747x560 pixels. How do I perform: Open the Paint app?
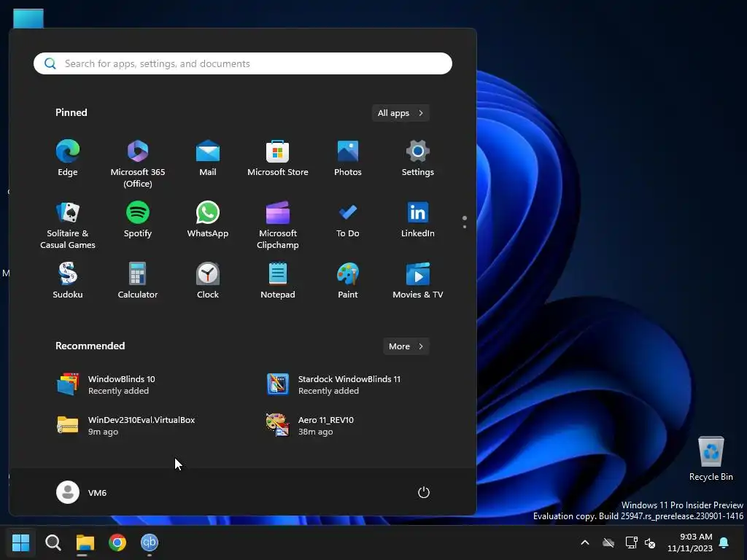(x=348, y=281)
